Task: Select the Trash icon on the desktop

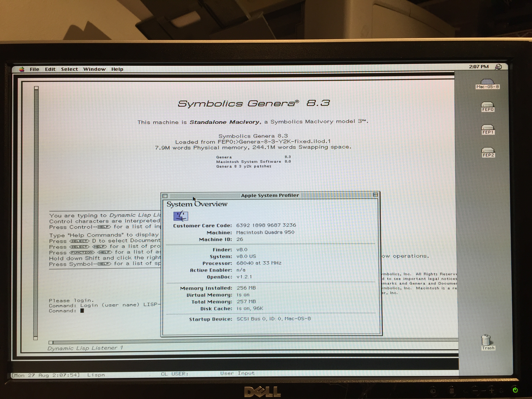Action: [488, 342]
